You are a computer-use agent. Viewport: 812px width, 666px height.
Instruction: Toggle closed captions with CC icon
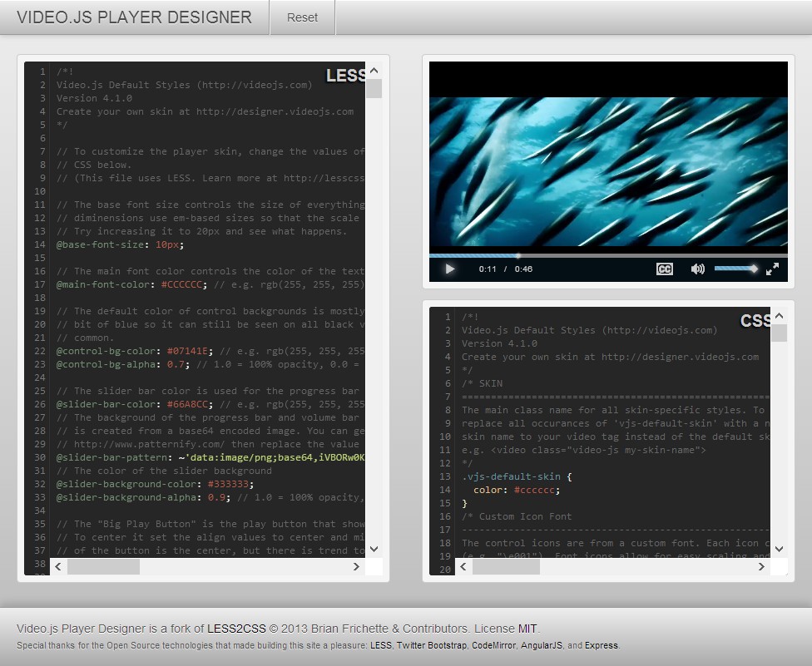pos(665,269)
